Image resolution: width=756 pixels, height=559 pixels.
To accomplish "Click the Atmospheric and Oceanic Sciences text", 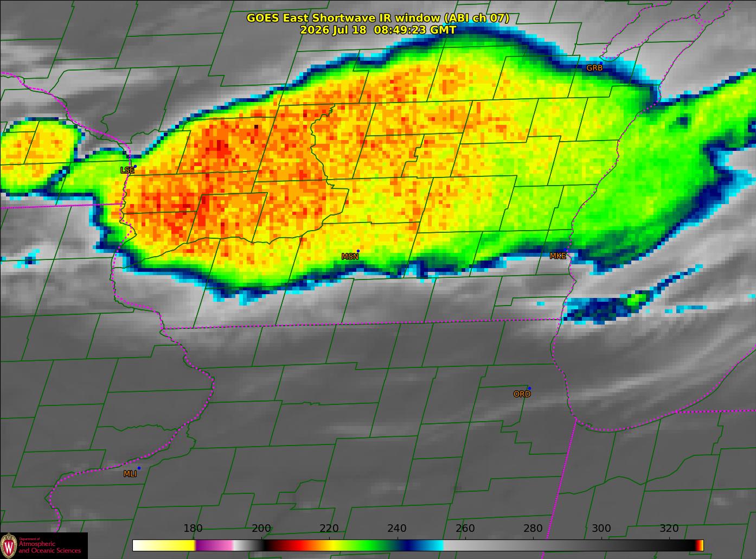I will [50, 547].
